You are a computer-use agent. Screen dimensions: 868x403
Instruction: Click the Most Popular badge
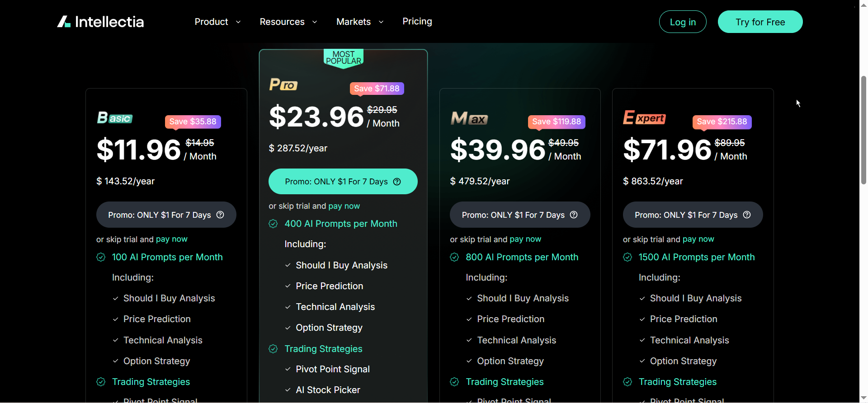344,58
